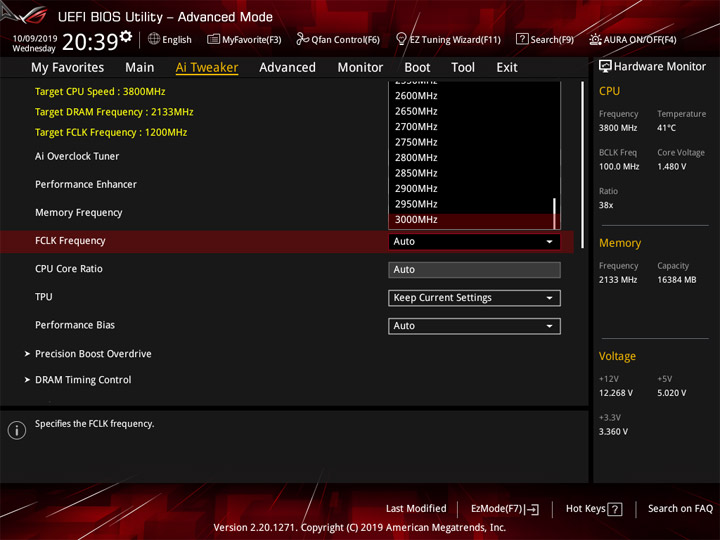Switch to EzMode(F7)
The width and height of the screenshot is (720, 540).
point(505,509)
